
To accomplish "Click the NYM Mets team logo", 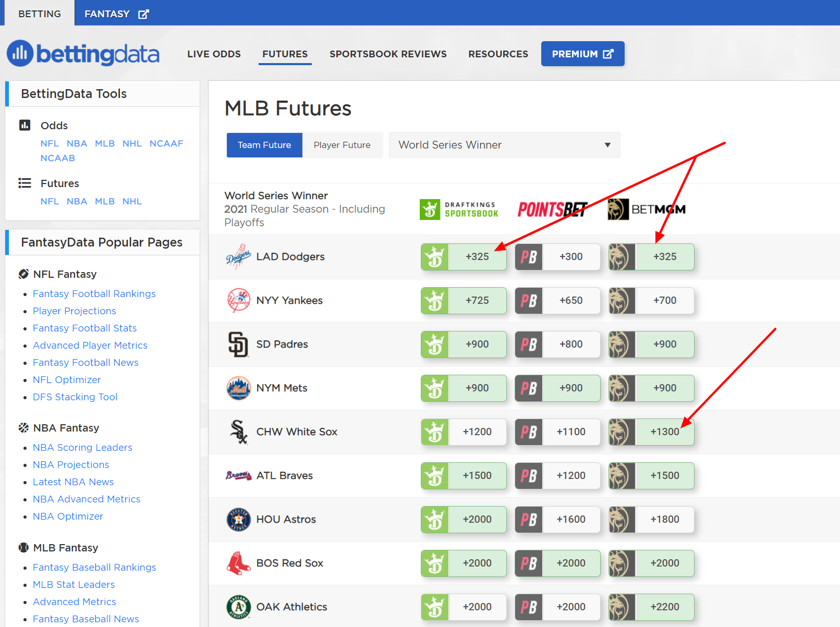I will pos(238,388).
